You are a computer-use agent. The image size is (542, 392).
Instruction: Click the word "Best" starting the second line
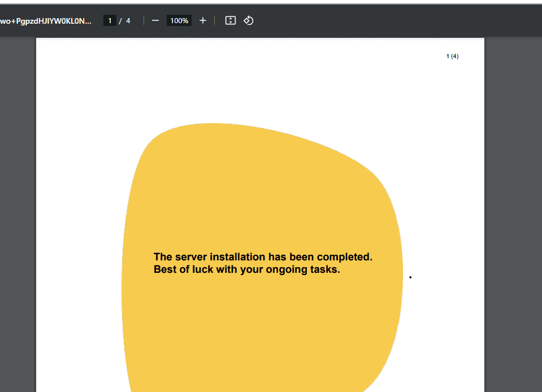(166, 269)
